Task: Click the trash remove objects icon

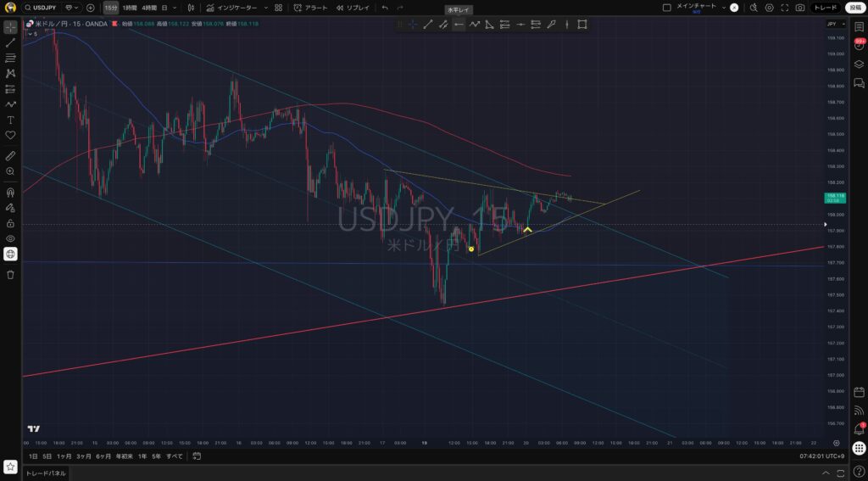Action: point(10,275)
